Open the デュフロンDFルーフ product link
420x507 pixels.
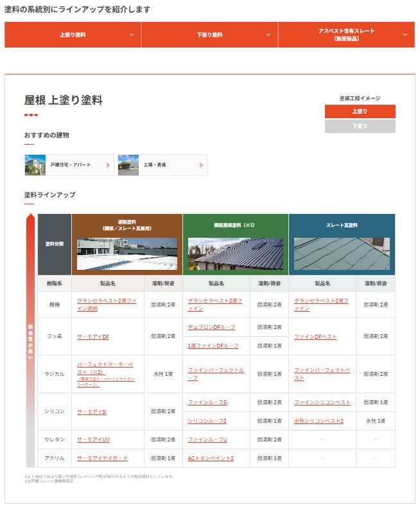click(x=211, y=327)
